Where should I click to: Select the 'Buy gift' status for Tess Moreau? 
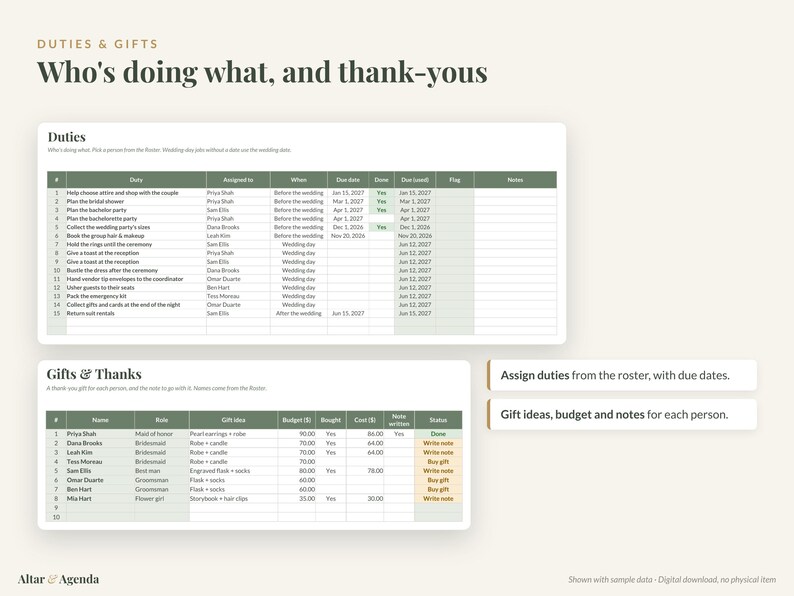pos(438,462)
